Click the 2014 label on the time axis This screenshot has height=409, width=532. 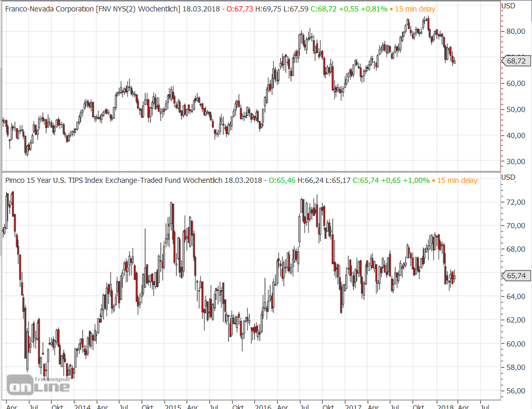tap(82, 406)
